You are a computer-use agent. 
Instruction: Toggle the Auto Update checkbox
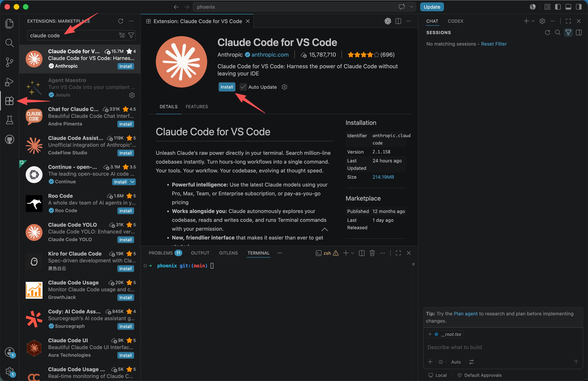[x=243, y=87]
